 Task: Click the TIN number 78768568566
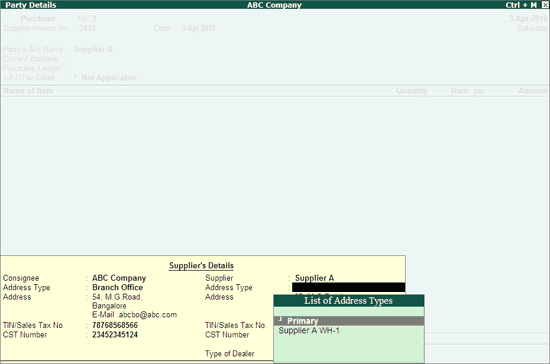[115, 325]
